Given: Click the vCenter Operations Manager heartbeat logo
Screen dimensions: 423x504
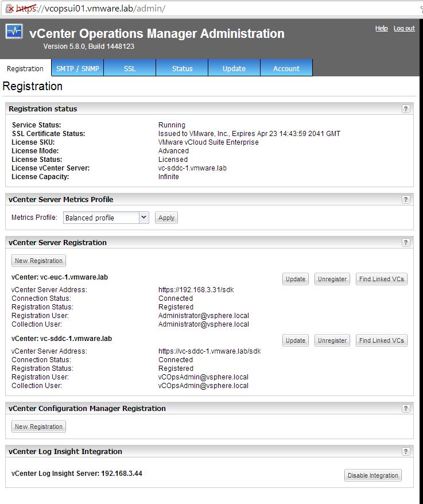Looking at the screenshot, I should point(14,32).
